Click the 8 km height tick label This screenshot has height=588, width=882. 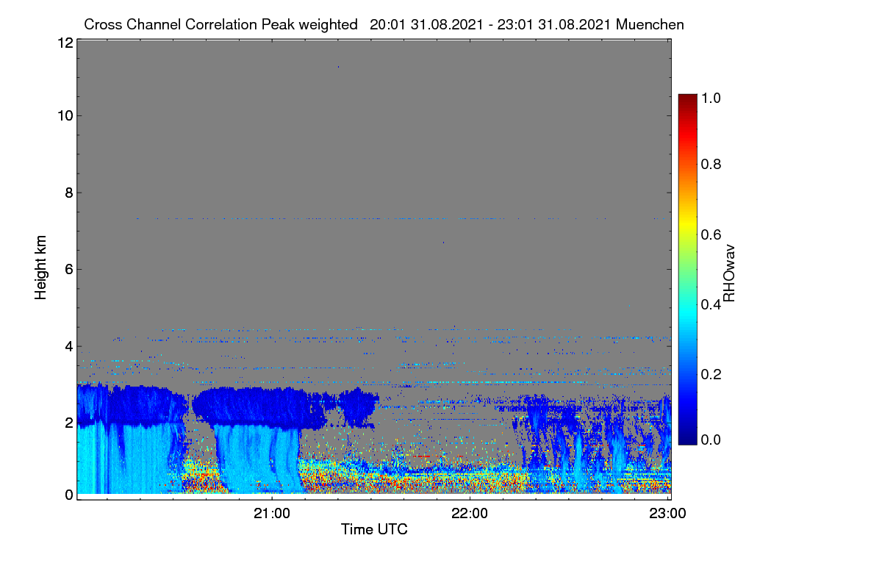coord(68,193)
